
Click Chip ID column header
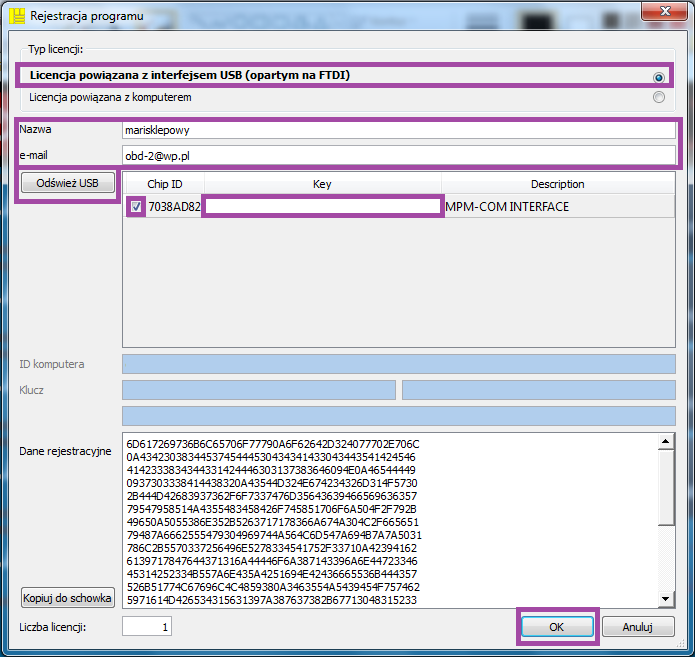[165, 184]
